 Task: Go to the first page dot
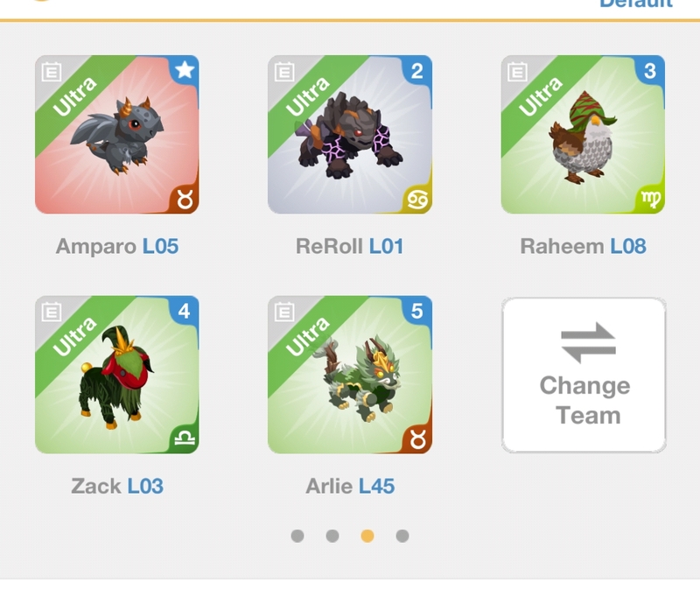coord(297,536)
